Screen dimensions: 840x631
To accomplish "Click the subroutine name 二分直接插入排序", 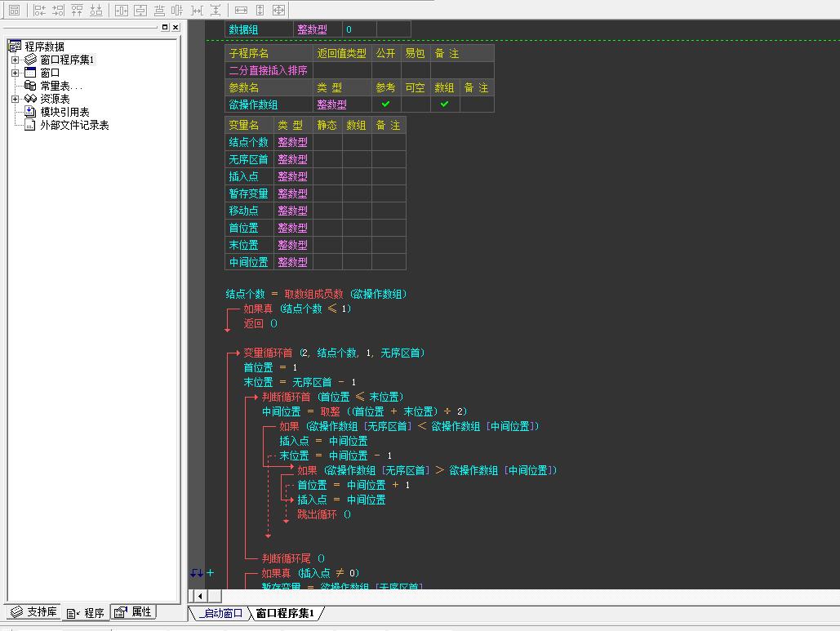I will coord(268,70).
